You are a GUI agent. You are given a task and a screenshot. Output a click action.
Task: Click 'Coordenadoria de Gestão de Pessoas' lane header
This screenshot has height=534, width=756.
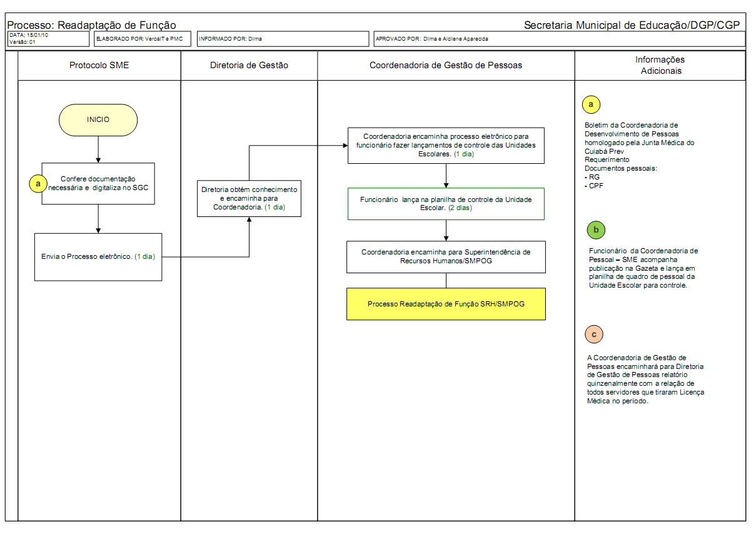[446, 65]
